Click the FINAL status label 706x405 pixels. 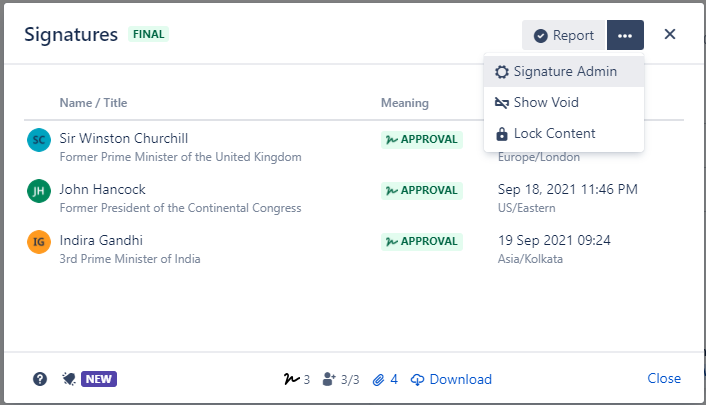148,34
